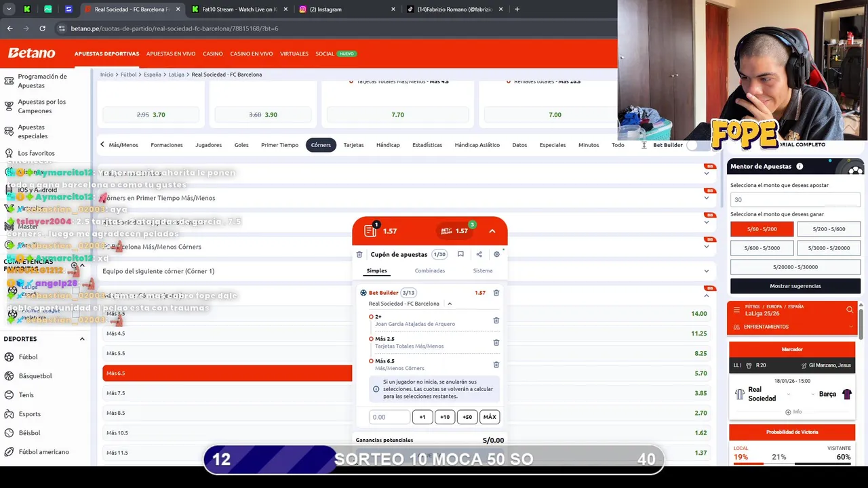The width and height of the screenshot is (868, 488).
Task: Open CASINO in top navigation
Action: tap(213, 54)
